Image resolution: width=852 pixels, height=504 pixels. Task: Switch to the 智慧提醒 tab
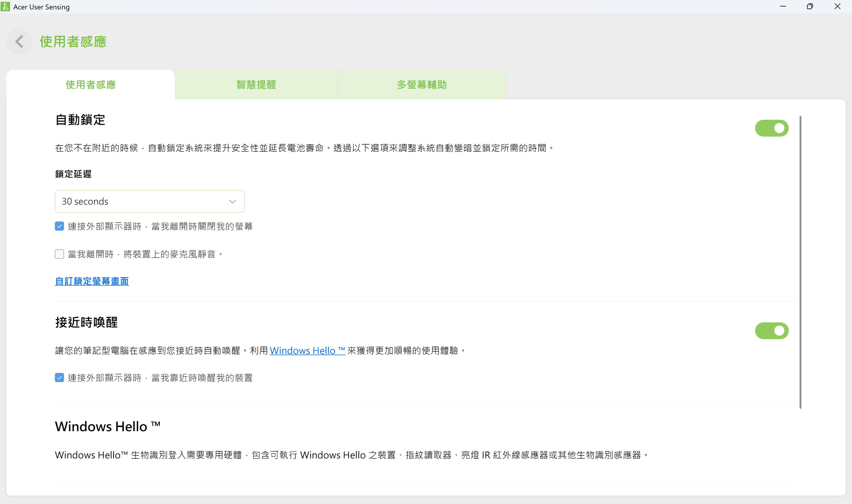click(256, 85)
